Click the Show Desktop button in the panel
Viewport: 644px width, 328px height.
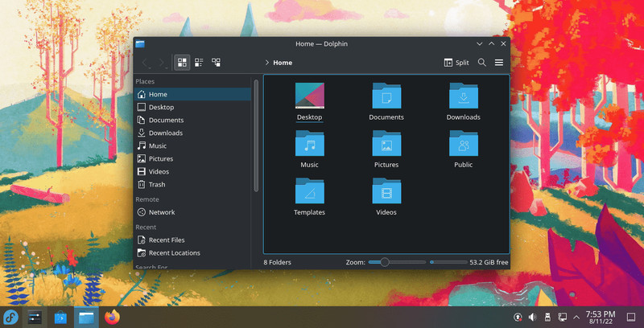click(631, 317)
